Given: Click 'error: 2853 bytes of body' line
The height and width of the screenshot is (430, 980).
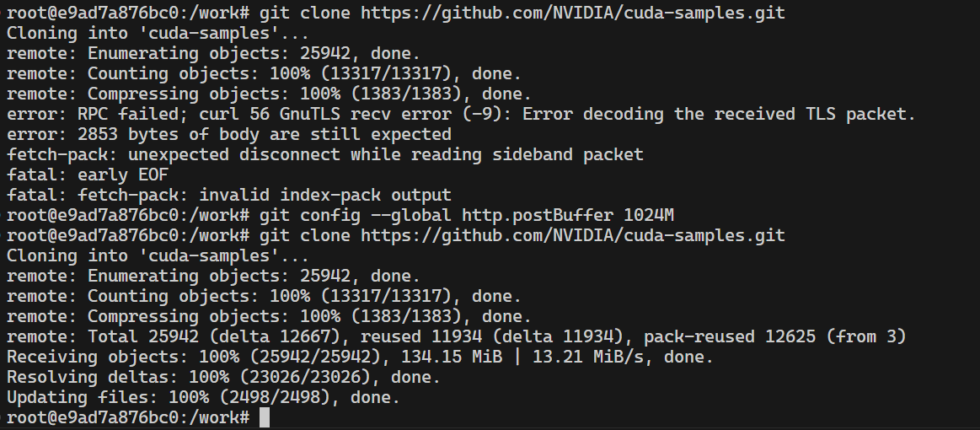Looking at the screenshot, I should pos(228,134).
